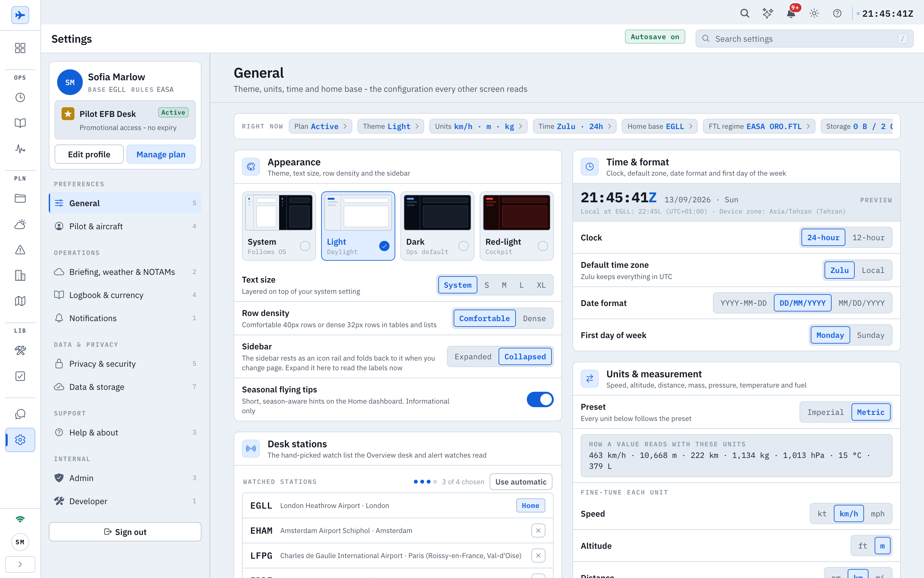
Task: Open Logbook & currency settings
Action: click(x=125, y=295)
